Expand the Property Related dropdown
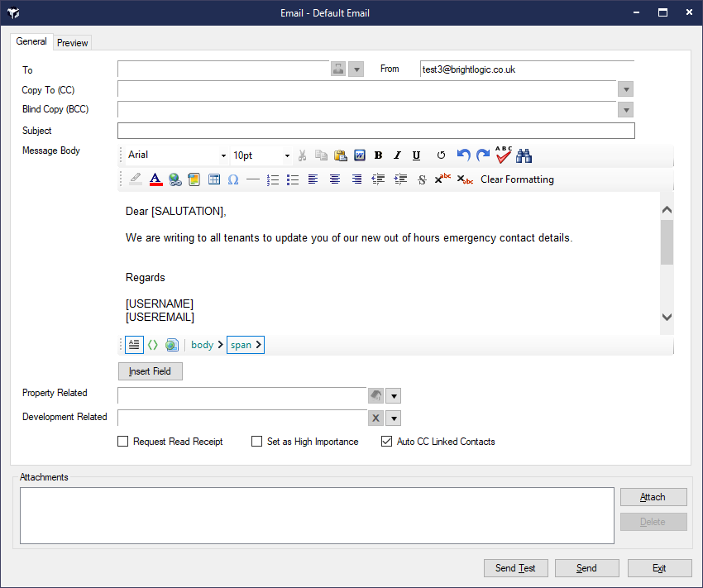The width and height of the screenshot is (703, 588). tap(394, 396)
